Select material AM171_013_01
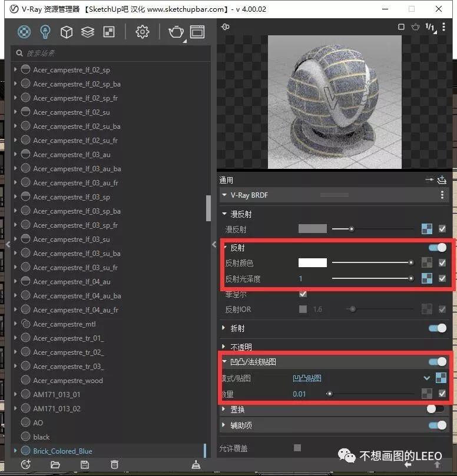 [x=57, y=394]
